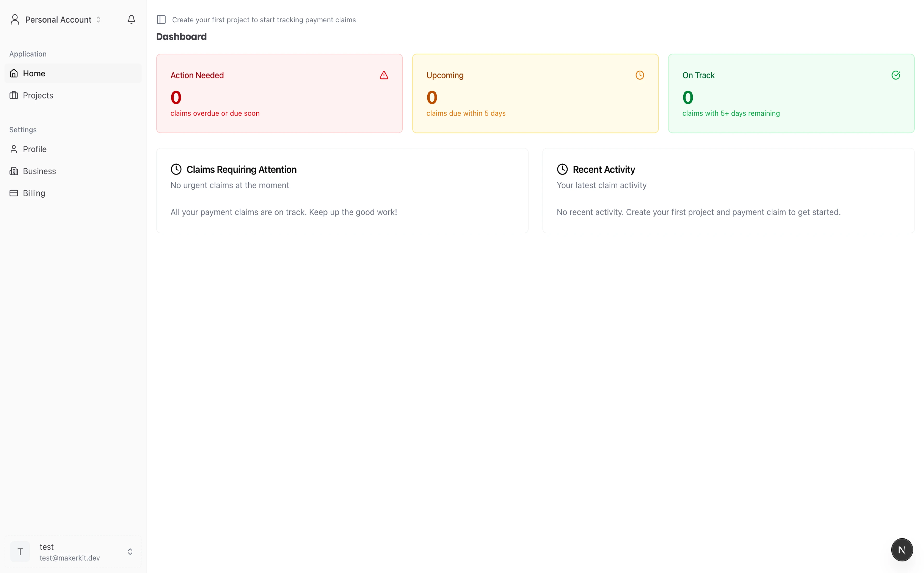Click the Billing credit card icon
Screen dimensions: 924x573
[14, 193]
